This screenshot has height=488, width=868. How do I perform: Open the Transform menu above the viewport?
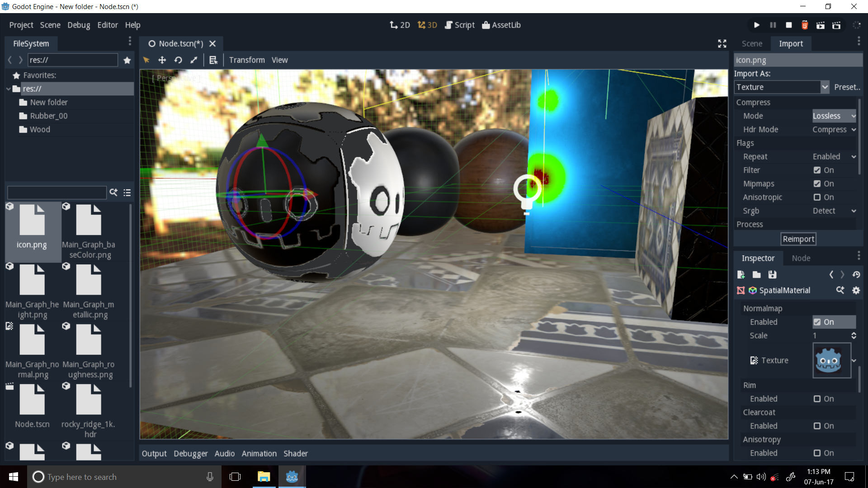[x=247, y=60]
